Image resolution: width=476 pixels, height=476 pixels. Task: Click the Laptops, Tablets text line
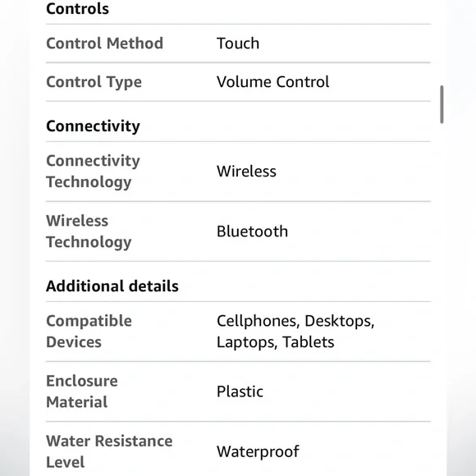[x=275, y=342]
